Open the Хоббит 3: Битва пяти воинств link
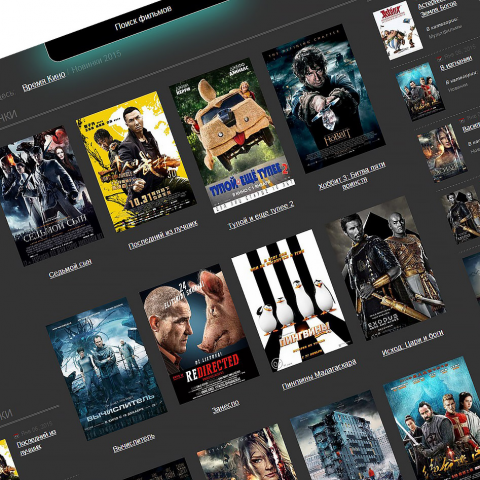 click(353, 177)
